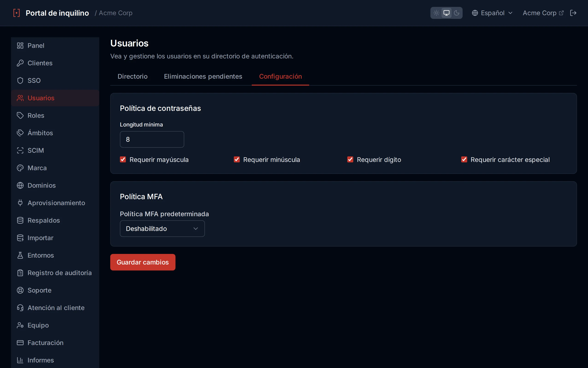Switch to light theme sun icon
This screenshot has width=588, height=368.
coord(436,13)
